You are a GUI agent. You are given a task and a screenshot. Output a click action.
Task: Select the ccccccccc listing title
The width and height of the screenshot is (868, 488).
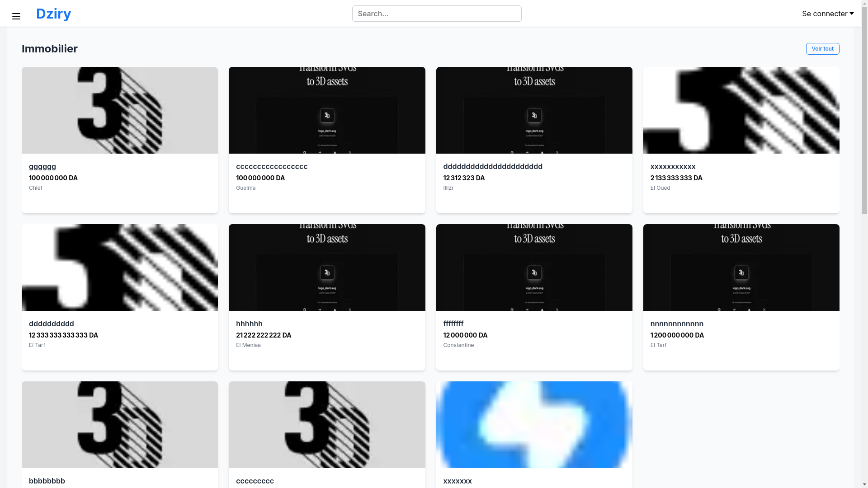(x=255, y=481)
